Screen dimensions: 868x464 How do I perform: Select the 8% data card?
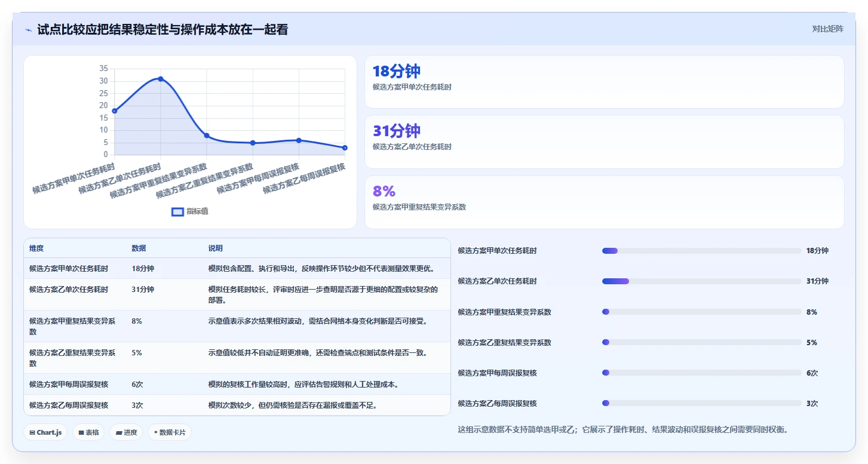click(604, 202)
